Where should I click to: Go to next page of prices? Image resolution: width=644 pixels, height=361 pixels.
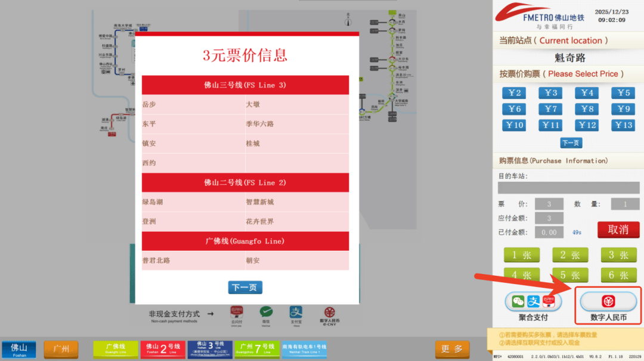(x=571, y=143)
